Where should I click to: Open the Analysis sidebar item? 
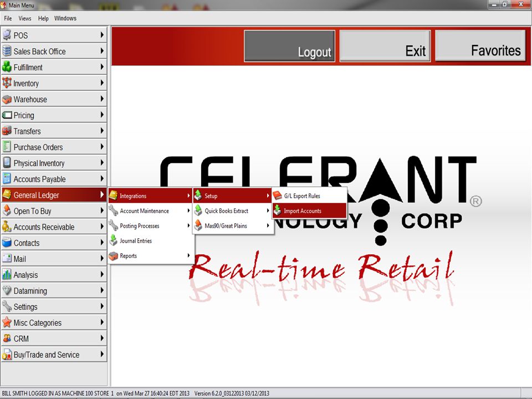pyautogui.click(x=54, y=274)
